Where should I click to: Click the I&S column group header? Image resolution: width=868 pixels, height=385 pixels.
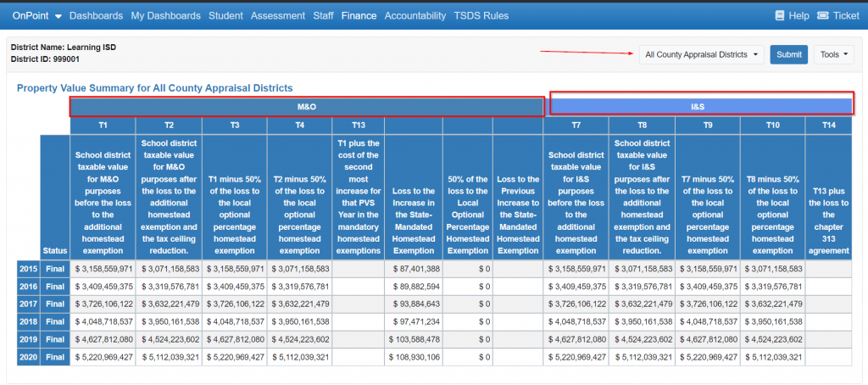(x=698, y=107)
